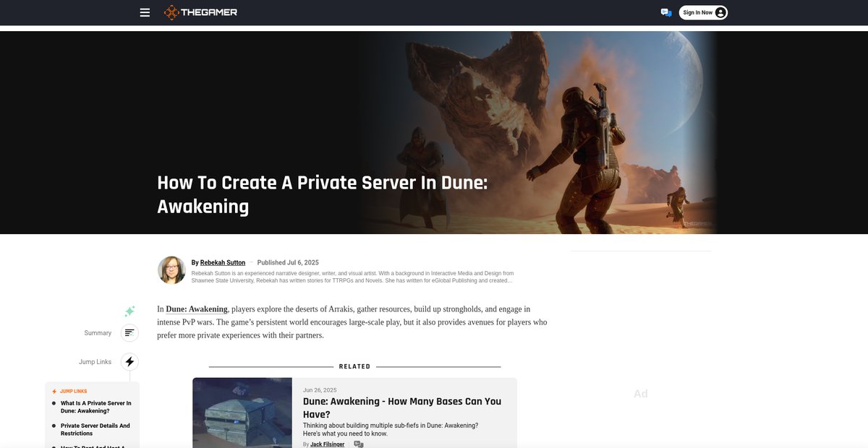Jump to What Is A Private Server section

[95, 407]
